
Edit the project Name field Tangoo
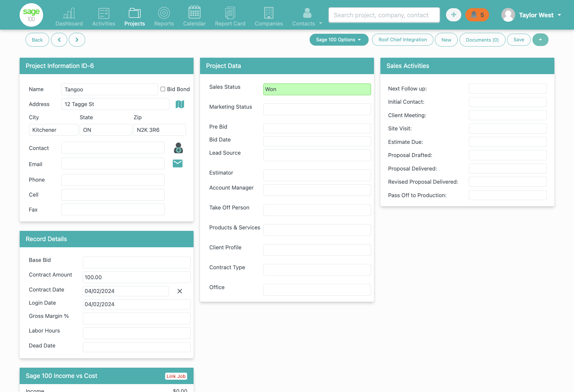(110, 89)
